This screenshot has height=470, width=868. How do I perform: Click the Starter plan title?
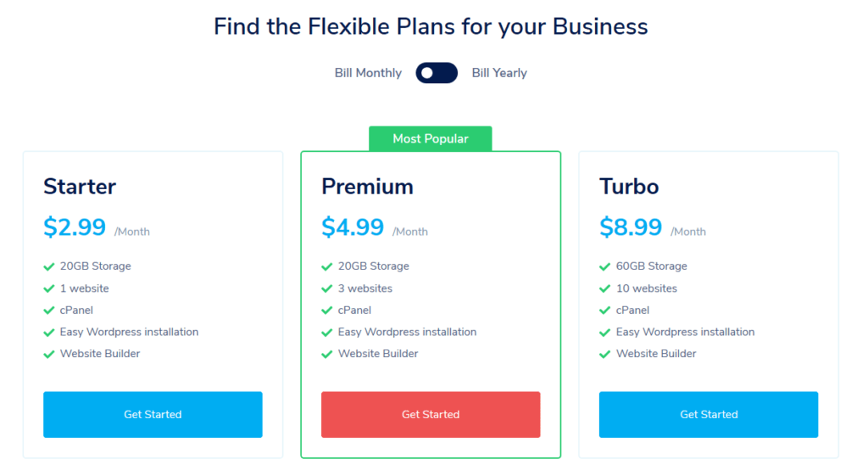(80, 186)
